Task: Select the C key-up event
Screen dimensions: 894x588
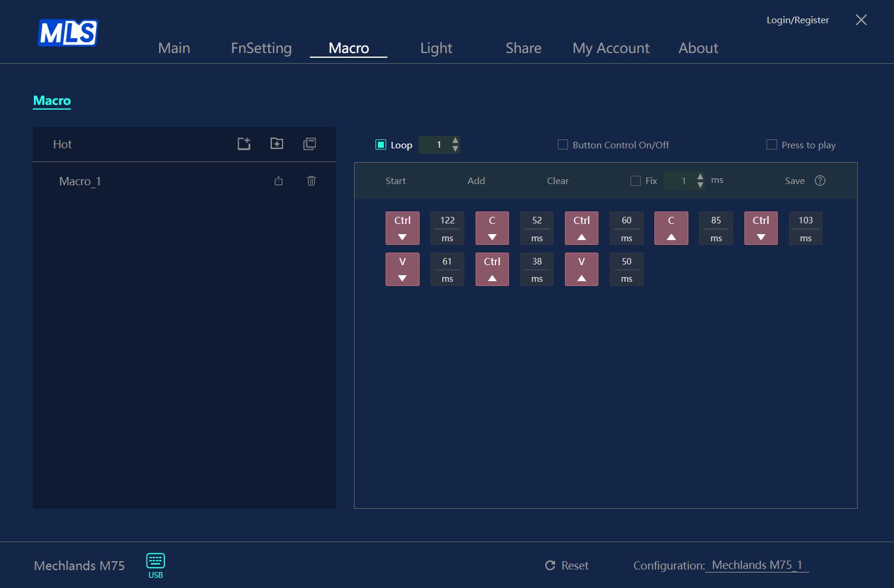Action: (671, 228)
